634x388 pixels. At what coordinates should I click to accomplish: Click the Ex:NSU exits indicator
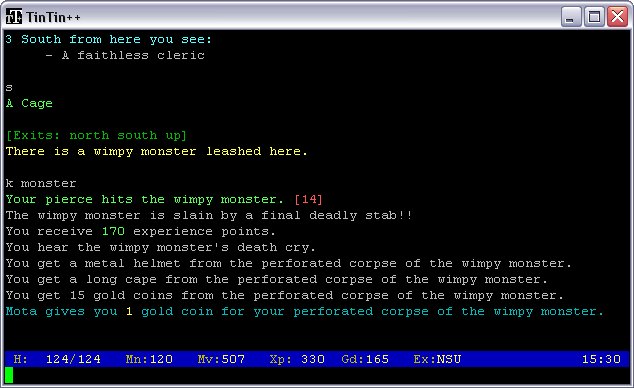(437, 359)
